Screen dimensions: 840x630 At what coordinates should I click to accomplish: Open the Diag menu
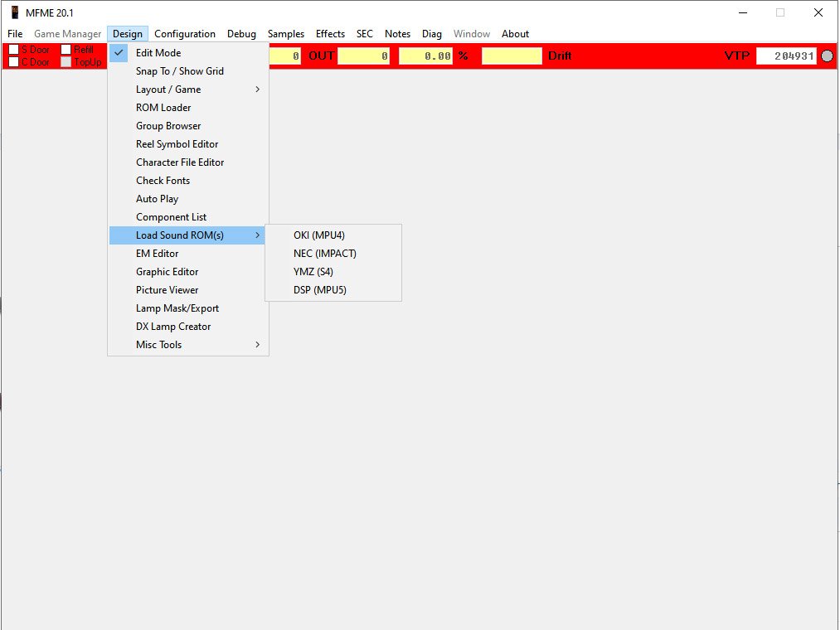(432, 34)
